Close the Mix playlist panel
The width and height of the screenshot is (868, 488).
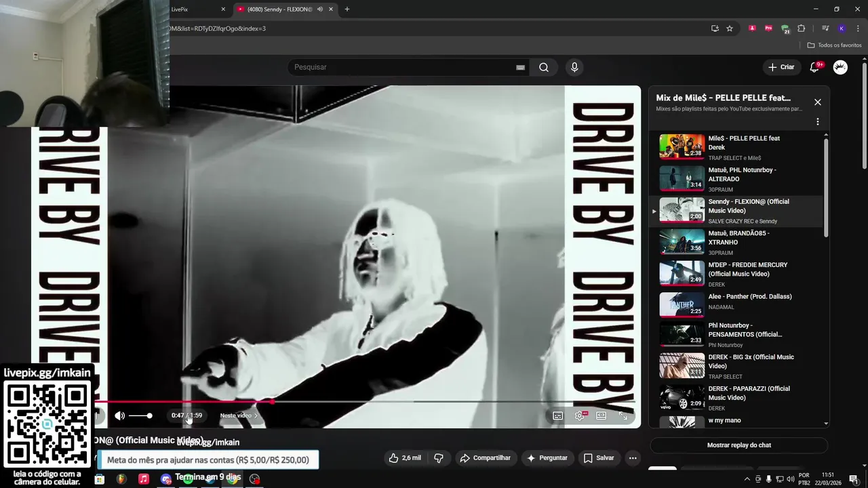(x=818, y=102)
